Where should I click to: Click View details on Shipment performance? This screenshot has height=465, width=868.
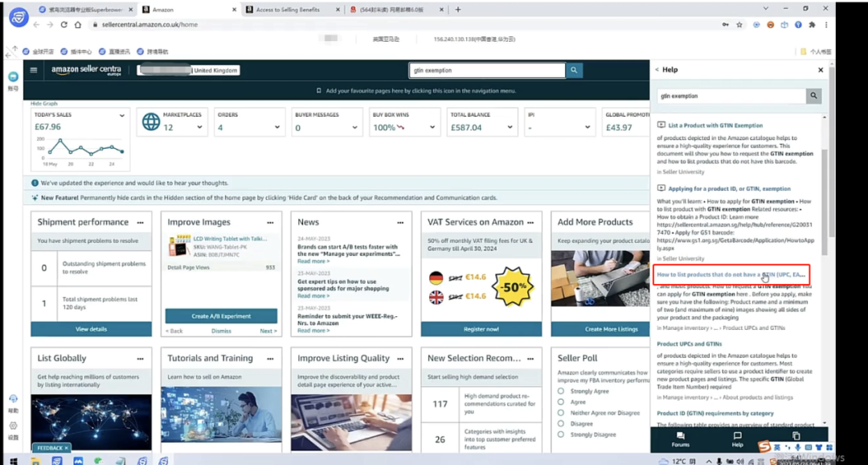pyautogui.click(x=92, y=329)
